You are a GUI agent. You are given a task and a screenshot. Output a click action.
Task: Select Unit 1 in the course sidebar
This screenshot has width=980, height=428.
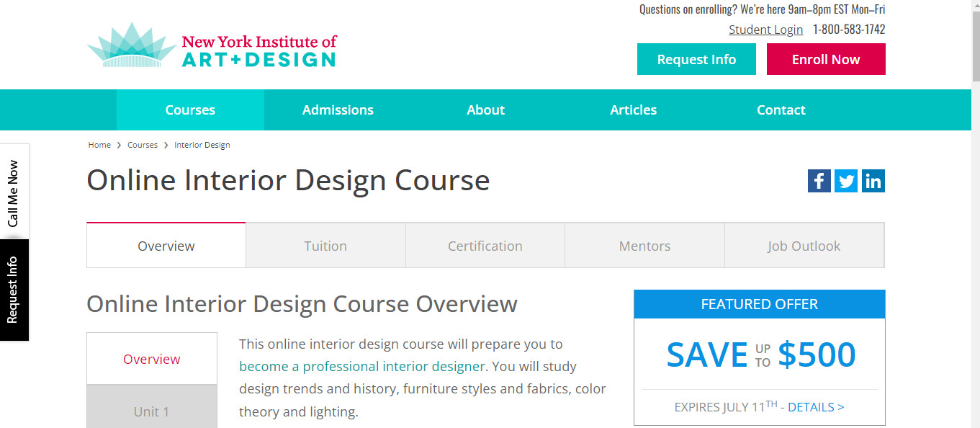151,411
